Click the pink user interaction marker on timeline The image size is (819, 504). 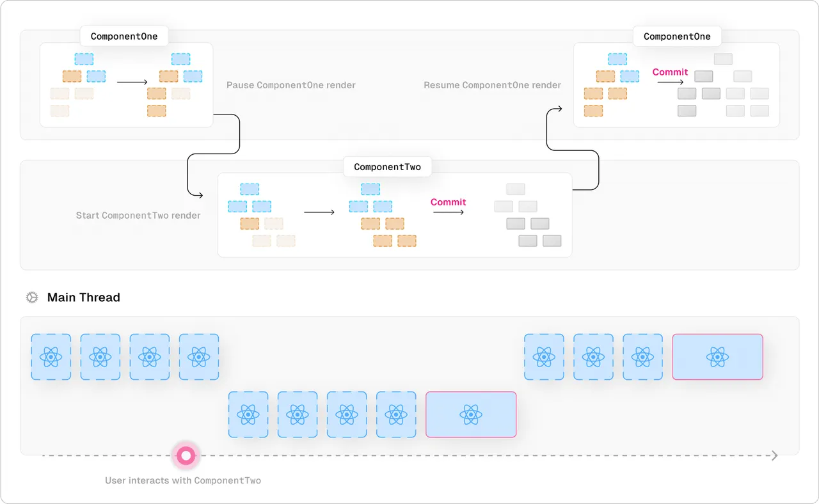point(186,456)
